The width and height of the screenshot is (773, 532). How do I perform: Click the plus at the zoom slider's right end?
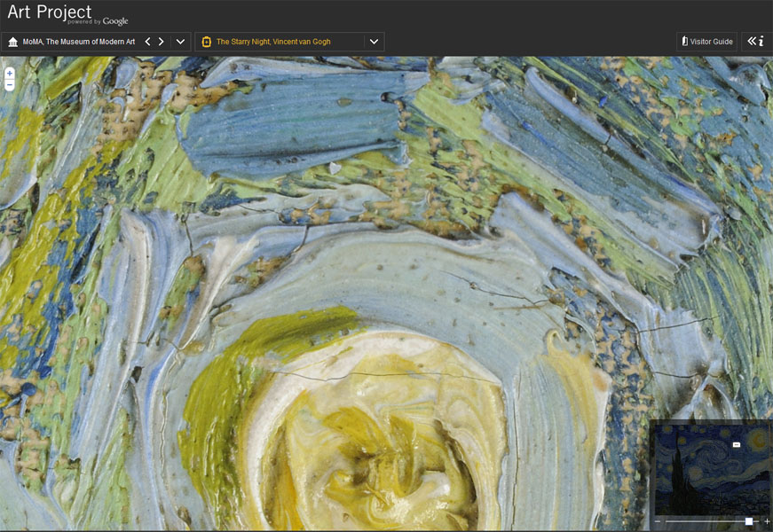[x=767, y=521]
